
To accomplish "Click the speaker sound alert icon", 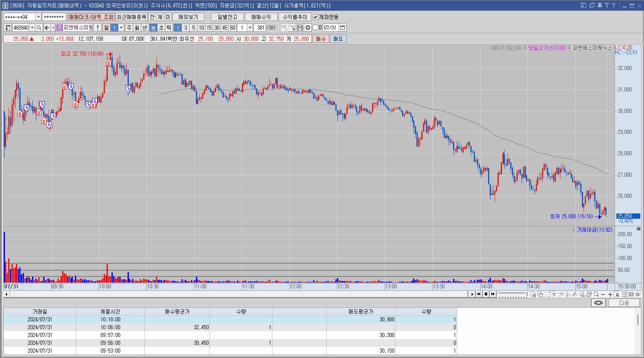I will coord(47,28).
